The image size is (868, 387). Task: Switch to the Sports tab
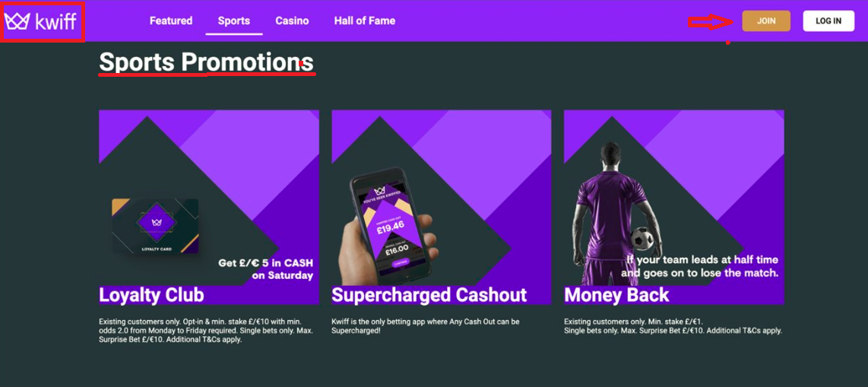pyautogui.click(x=233, y=21)
